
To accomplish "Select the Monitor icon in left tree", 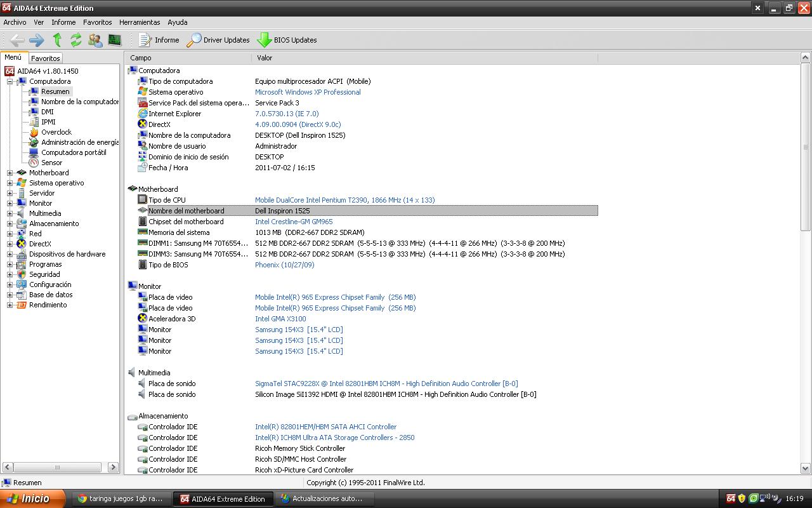I will pos(22,203).
